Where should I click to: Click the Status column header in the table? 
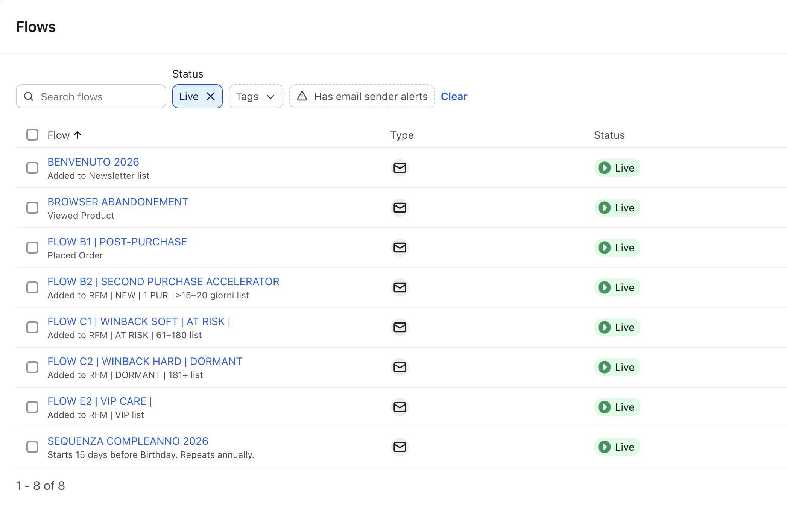point(609,135)
